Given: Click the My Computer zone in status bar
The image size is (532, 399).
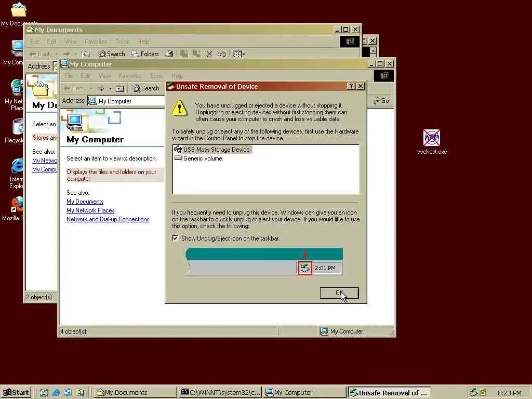Looking at the screenshot, I should point(356,331).
